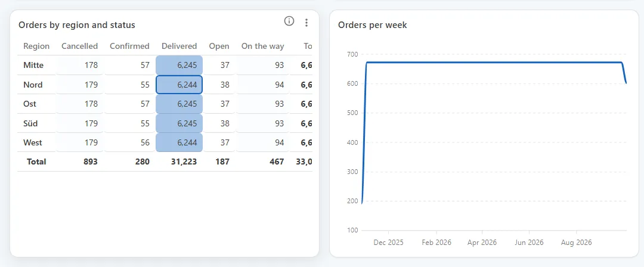Click Mitte Delivered cell 6,245

pyautogui.click(x=179, y=65)
